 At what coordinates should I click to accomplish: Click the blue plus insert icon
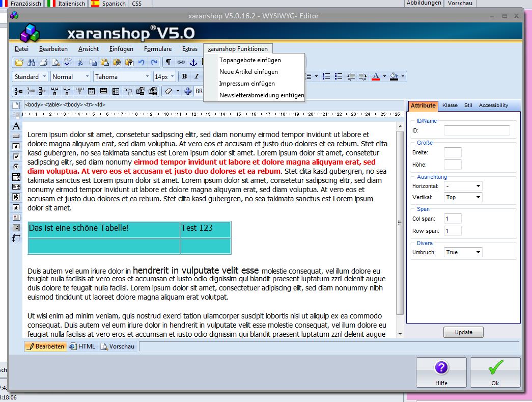pyautogui.click(x=188, y=91)
